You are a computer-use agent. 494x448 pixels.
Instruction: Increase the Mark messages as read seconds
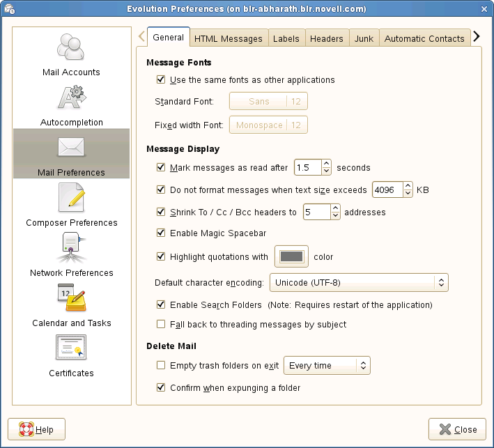pos(327,164)
